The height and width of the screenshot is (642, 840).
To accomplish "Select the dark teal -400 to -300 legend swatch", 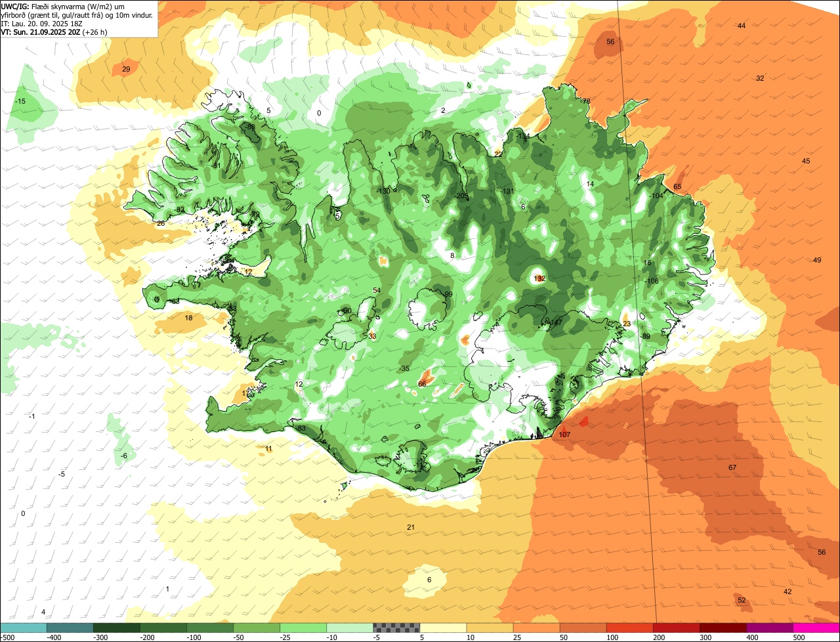I will click(70, 628).
